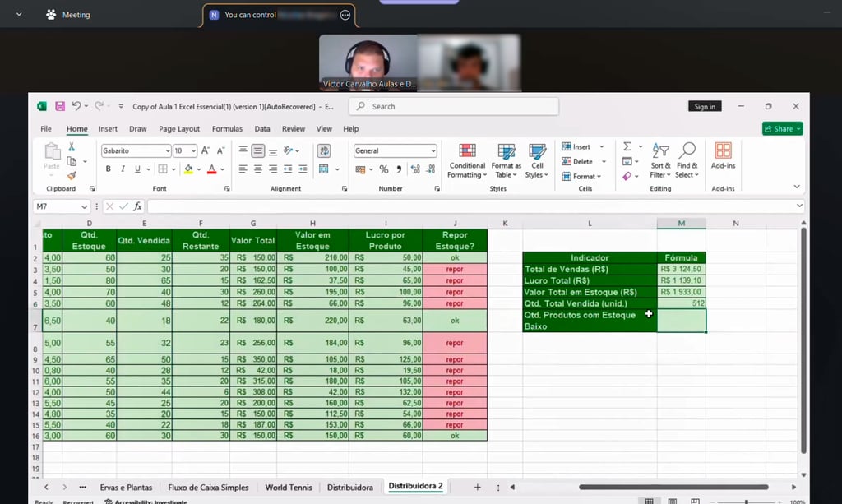Decrease font size with smaller A icon
Image resolution: width=842 pixels, height=504 pixels.
[220, 150]
